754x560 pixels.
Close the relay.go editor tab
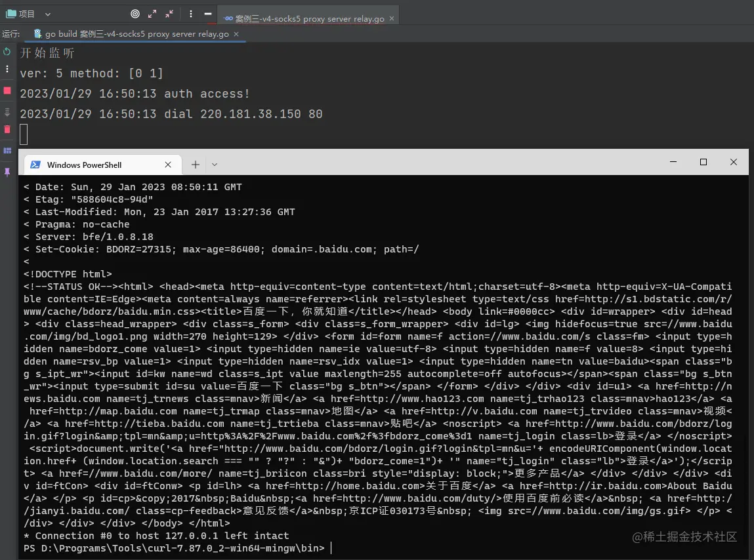392,18
